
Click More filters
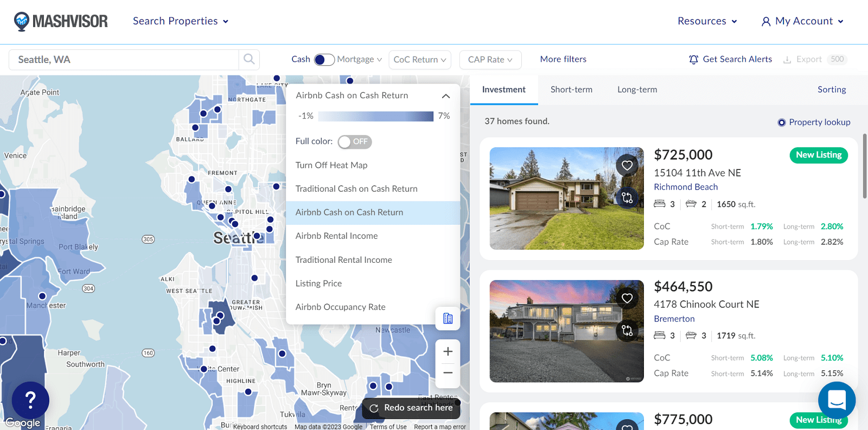pos(563,59)
